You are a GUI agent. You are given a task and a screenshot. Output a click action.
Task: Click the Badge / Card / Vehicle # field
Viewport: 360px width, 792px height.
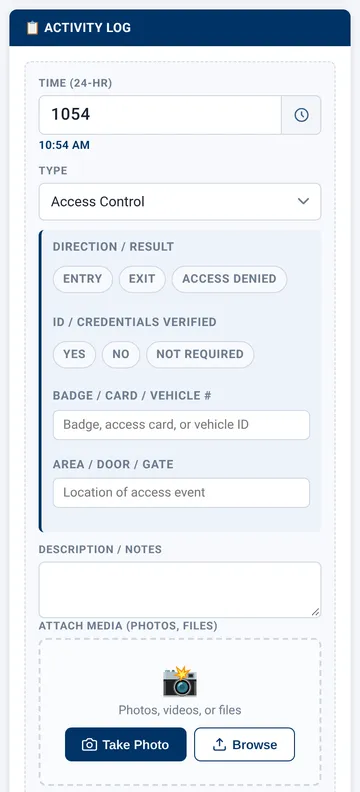(181, 425)
